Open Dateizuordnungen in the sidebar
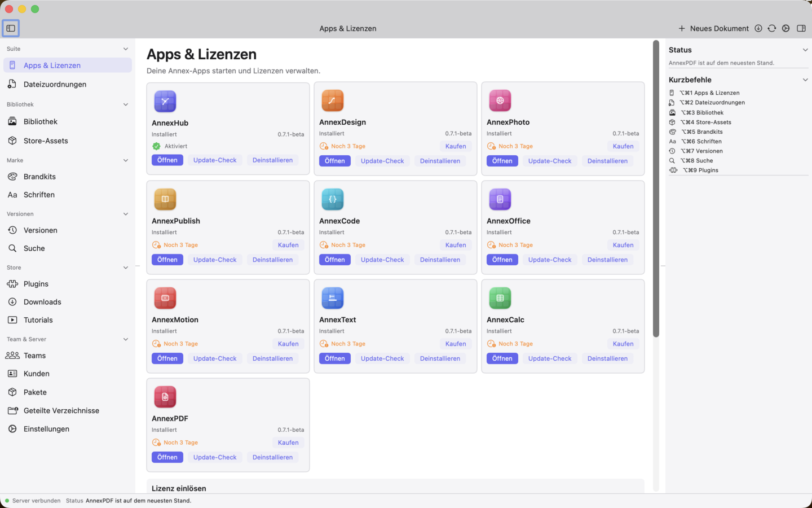Screen dimensions: 812x508 tap(68, 84)
